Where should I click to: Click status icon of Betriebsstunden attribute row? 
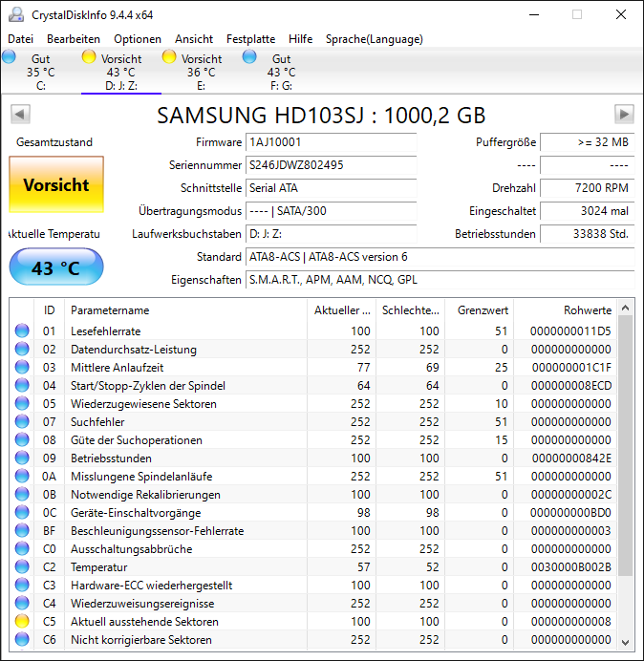(x=22, y=458)
